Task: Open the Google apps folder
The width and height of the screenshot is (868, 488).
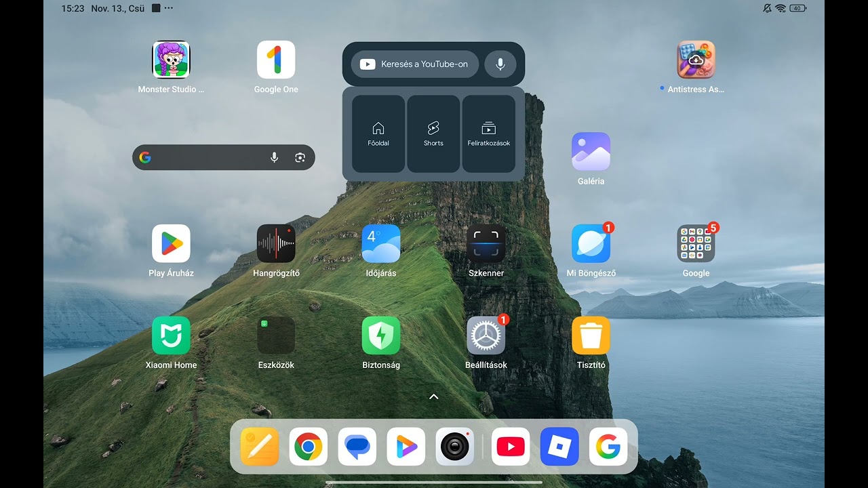Action: [x=696, y=243]
